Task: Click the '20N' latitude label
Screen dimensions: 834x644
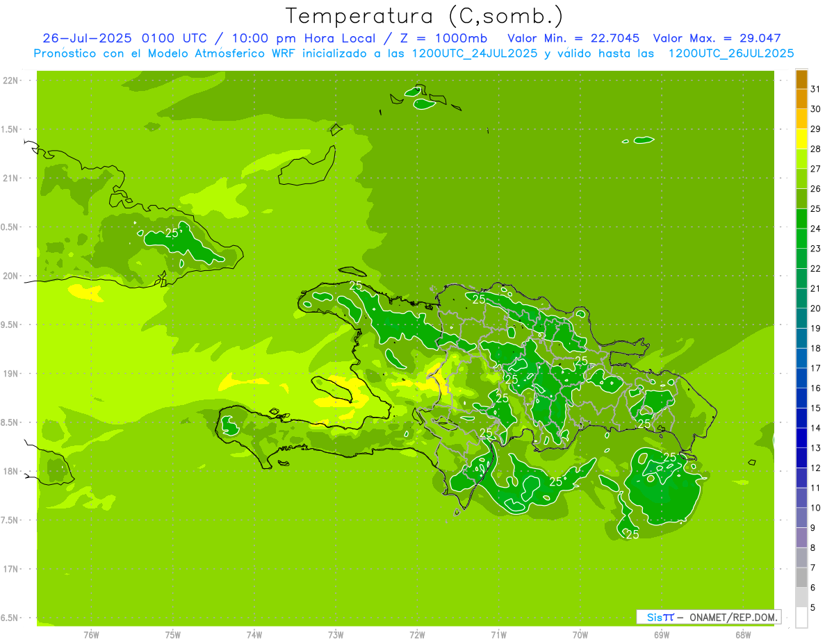Action: coord(12,276)
